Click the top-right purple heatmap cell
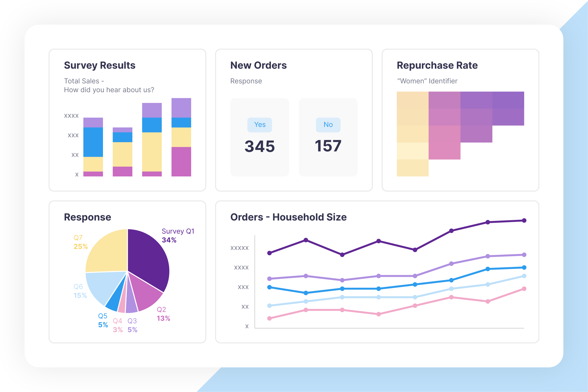 click(x=508, y=100)
